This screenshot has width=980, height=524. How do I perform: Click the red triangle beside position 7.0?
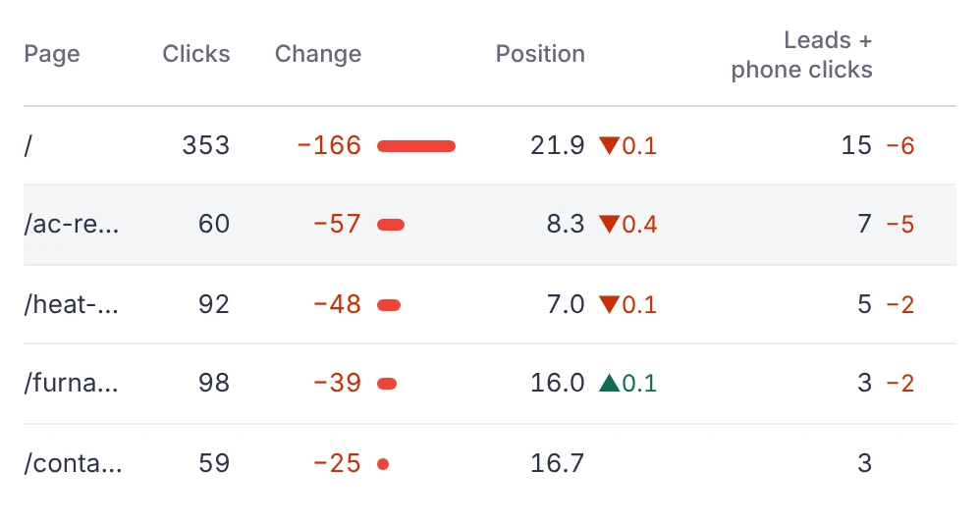(x=609, y=305)
